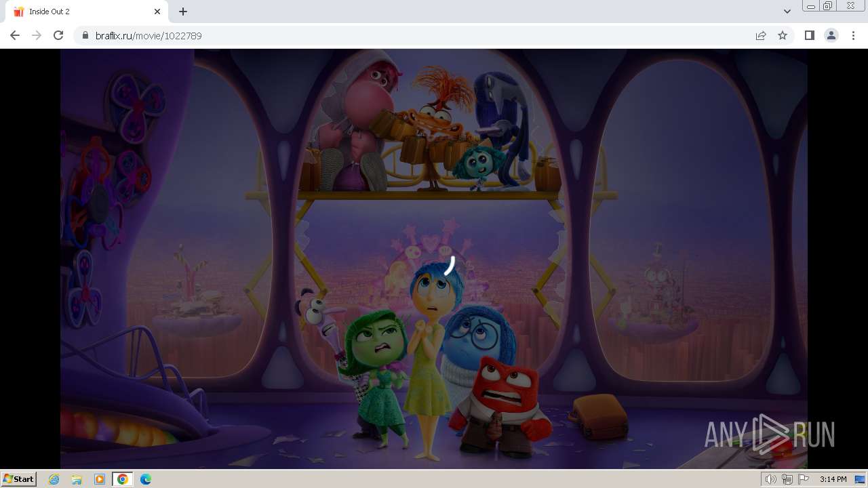Expand the tab search dropdown arrow

coord(787,12)
